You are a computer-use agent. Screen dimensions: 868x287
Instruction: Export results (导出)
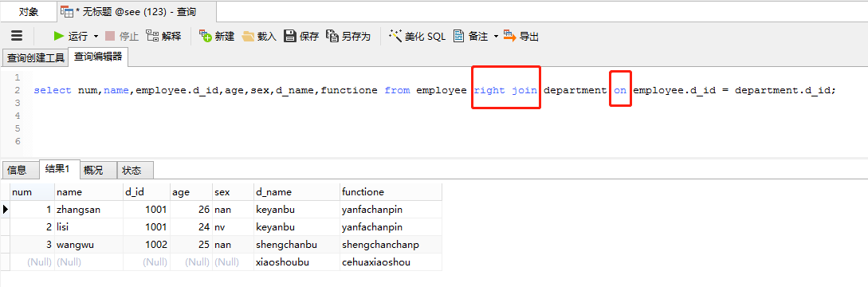[521, 37]
